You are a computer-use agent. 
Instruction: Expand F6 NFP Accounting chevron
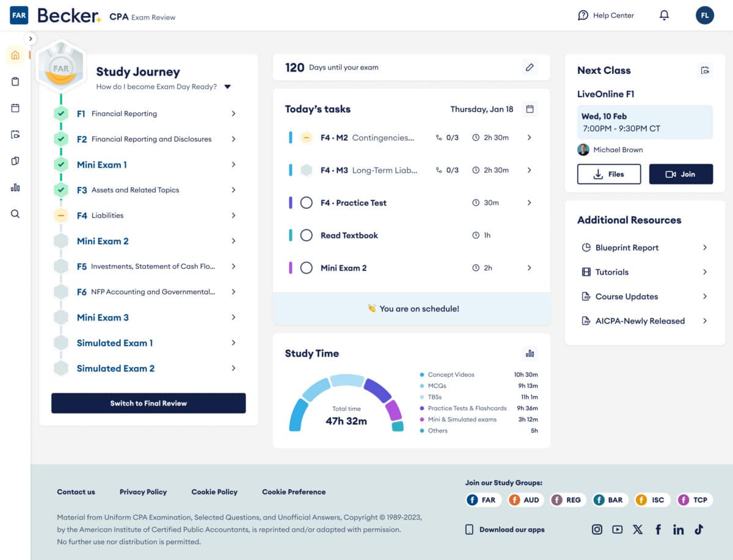(x=233, y=292)
